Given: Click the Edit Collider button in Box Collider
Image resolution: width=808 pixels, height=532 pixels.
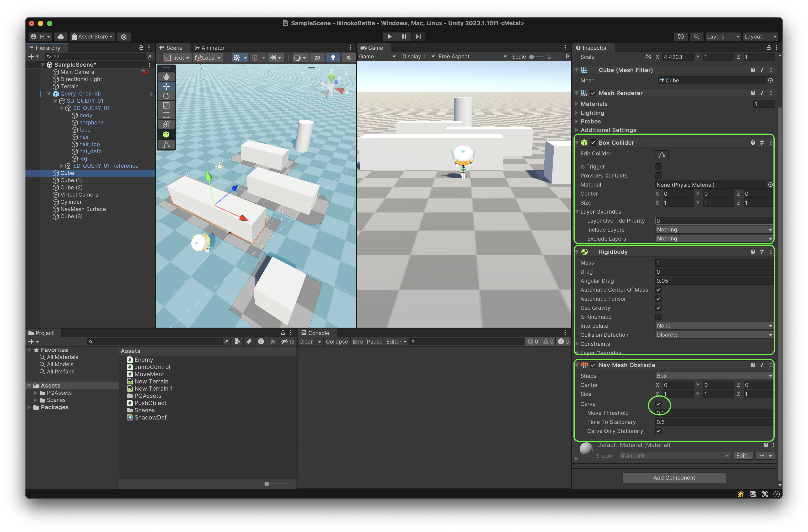Looking at the screenshot, I should (x=661, y=155).
